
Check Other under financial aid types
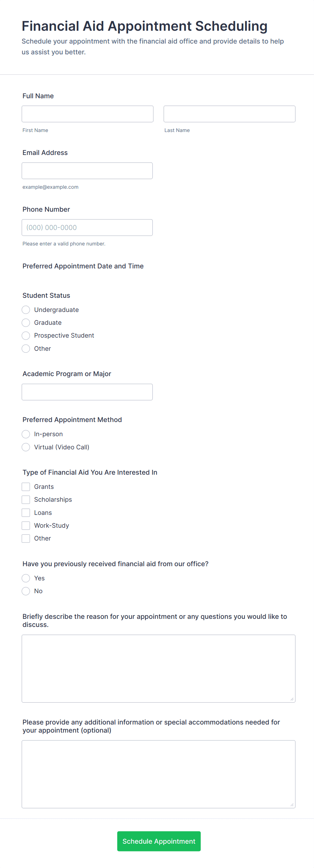(x=26, y=538)
